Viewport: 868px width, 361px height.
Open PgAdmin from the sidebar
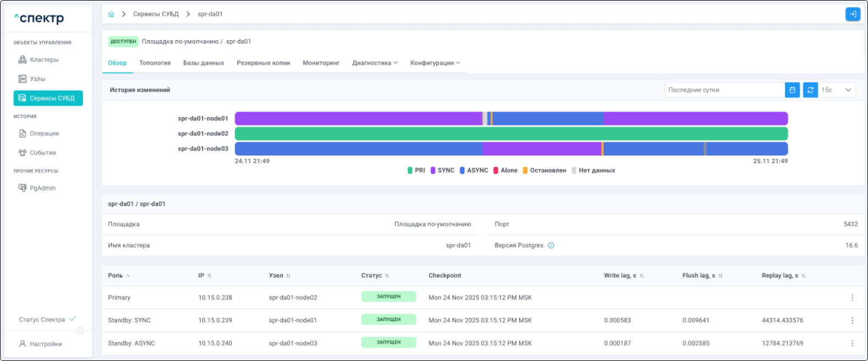pyautogui.click(x=42, y=188)
